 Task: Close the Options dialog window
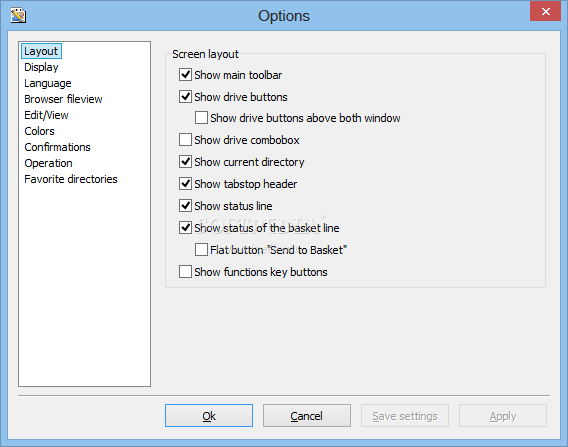[545, 11]
